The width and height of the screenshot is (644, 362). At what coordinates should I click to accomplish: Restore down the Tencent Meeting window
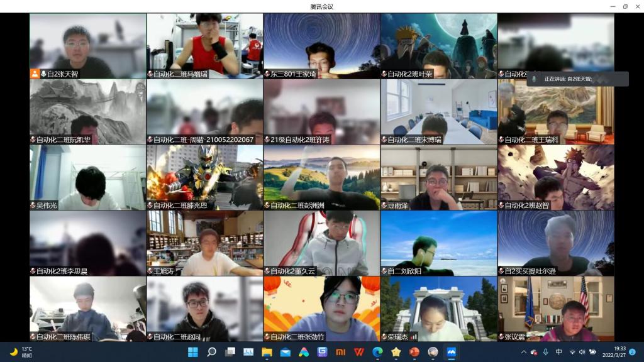click(x=625, y=6)
